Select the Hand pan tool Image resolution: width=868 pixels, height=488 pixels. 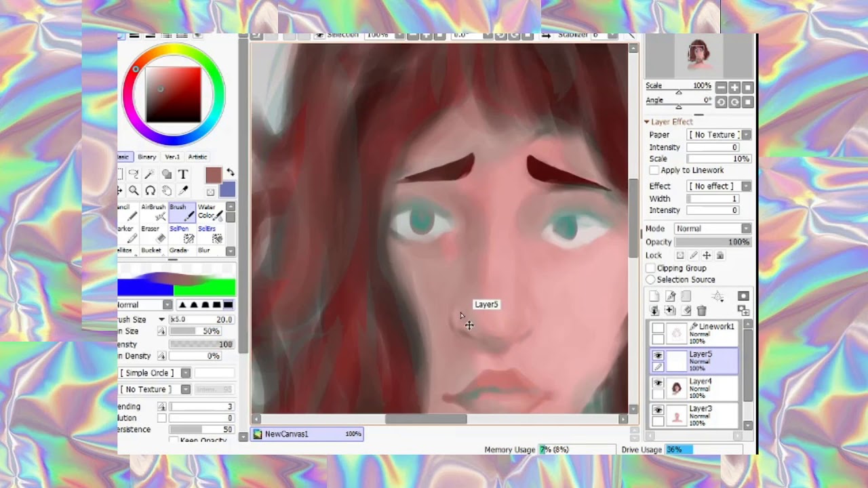click(166, 190)
